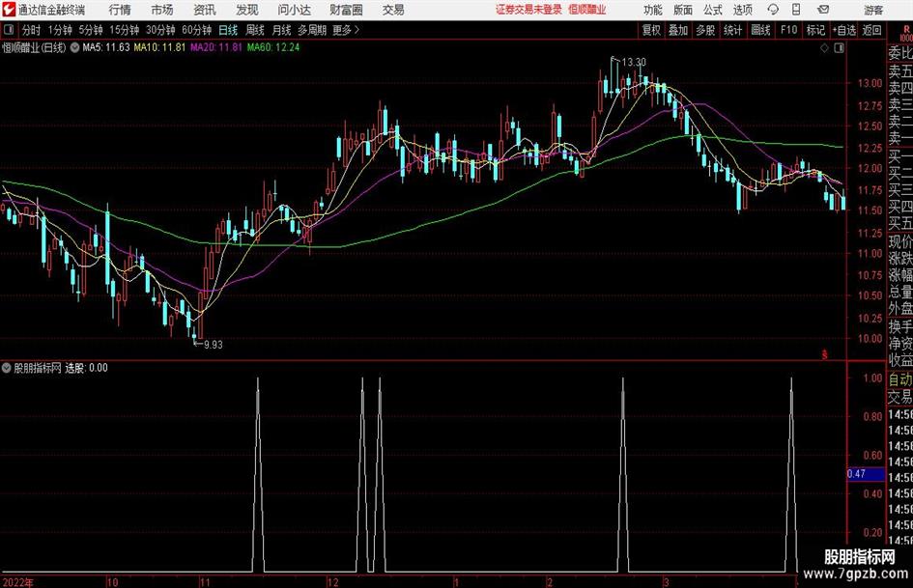Click the 复权 toolbar button
Screen dimensions: 913x588
(x=651, y=30)
